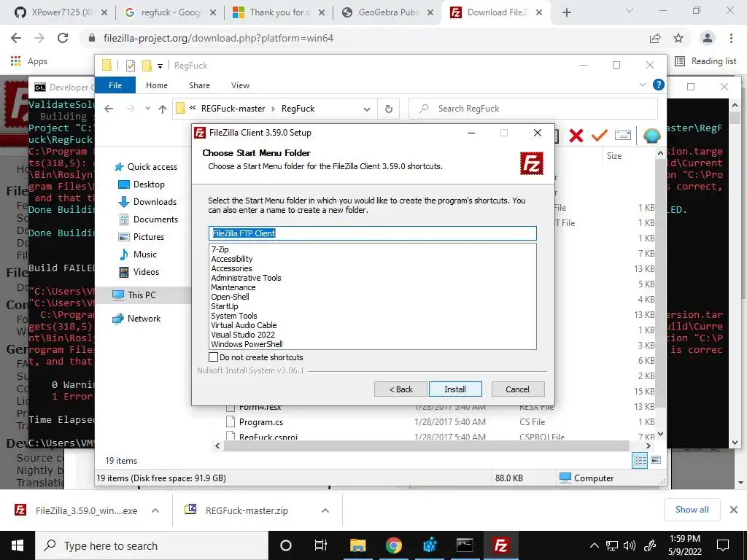Click Install in FileZilla setup

455,389
